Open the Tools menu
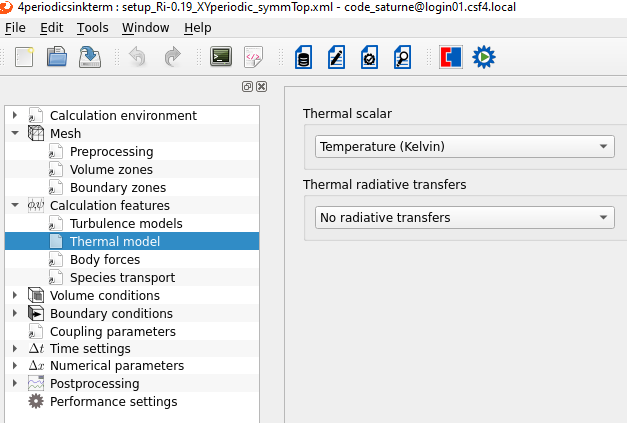Screen dimensions: 627x423 (92, 27)
